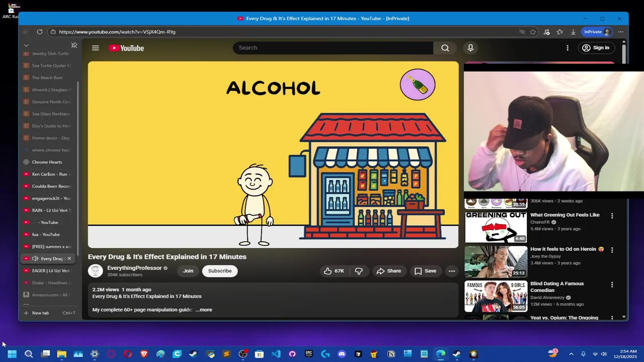The image size is (644, 362).
Task: Switch to the fua - YouTube tab
Action: (x=49, y=234)
